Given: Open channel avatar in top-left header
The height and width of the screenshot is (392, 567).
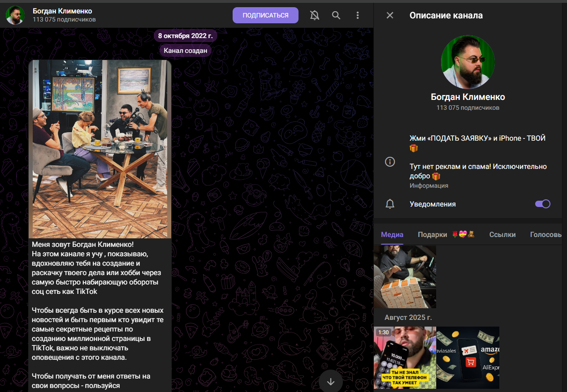Looking at the screenshot, I should [x=15, y=15].
